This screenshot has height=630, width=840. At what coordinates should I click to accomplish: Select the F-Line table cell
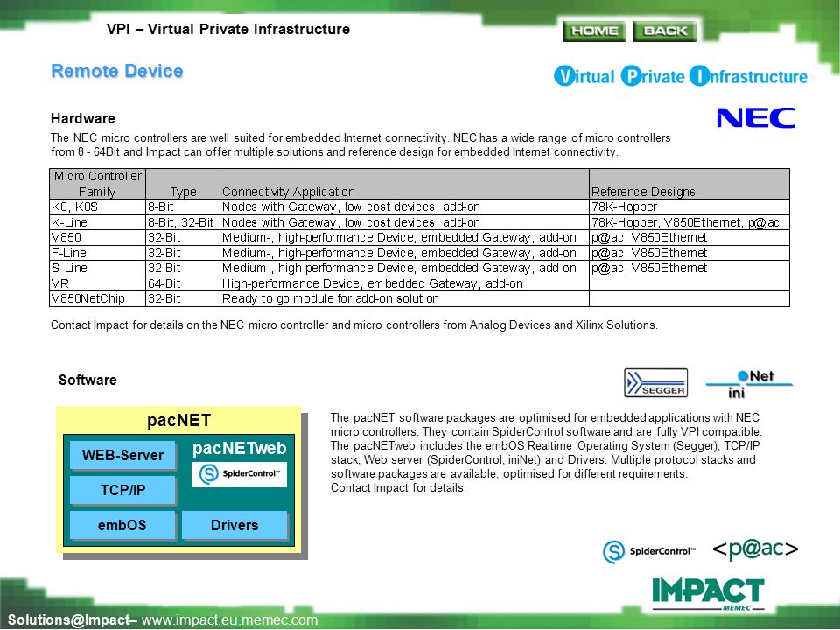click(x=97, y=253)
